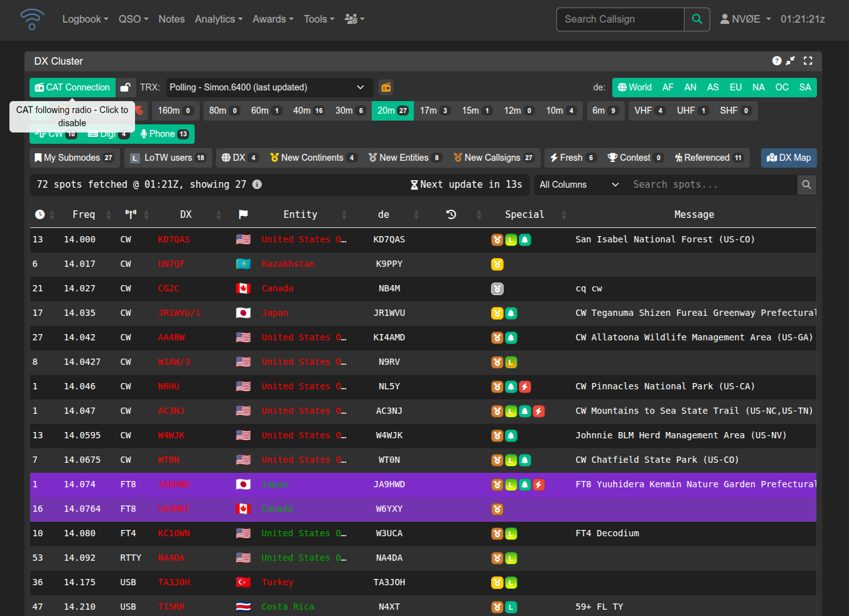Click the callsign search magnifier button
The height and width of the screenshot is (616, 849).
click(697, 19)
